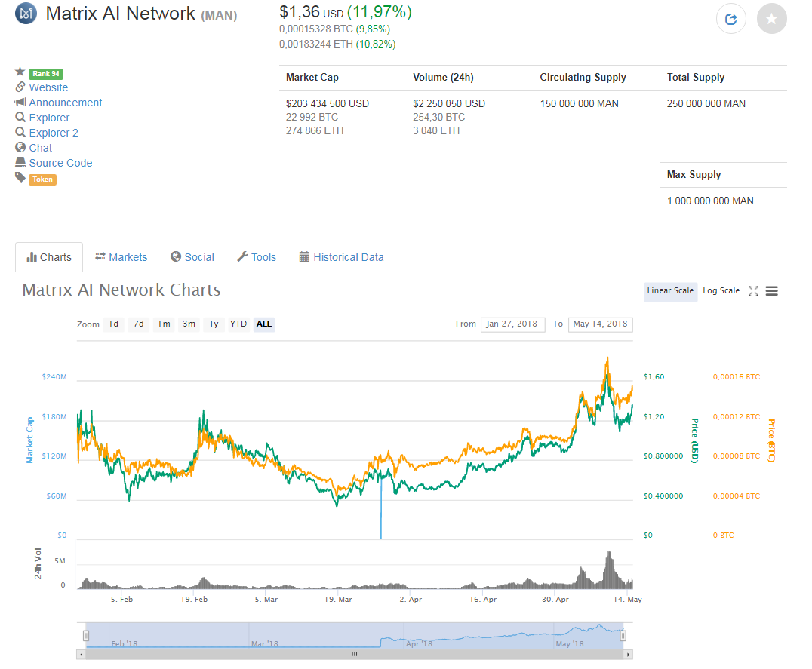
Task: Toggle the Price (USD) axis label series
Action: (695, 440)
